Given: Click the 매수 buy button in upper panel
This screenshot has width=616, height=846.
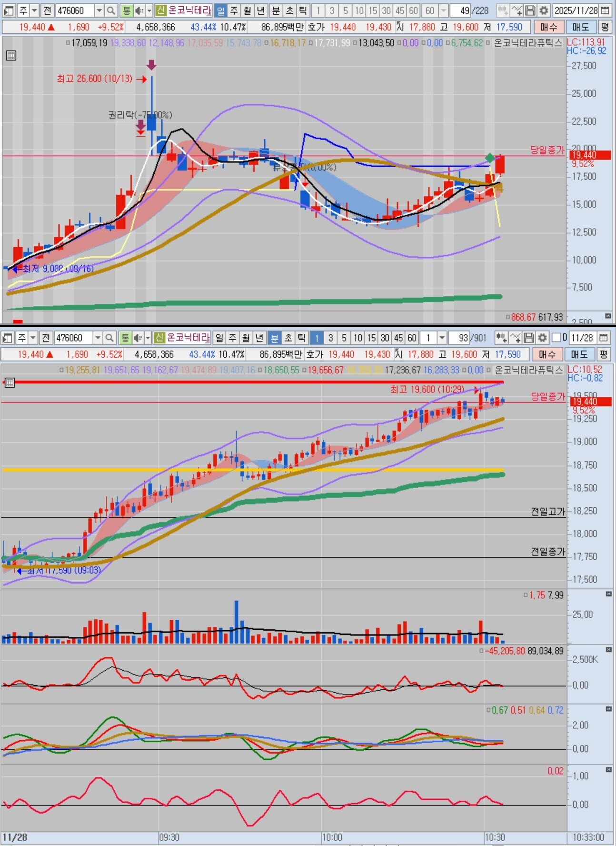Looking at the screenshot, I should coord(548,27).
